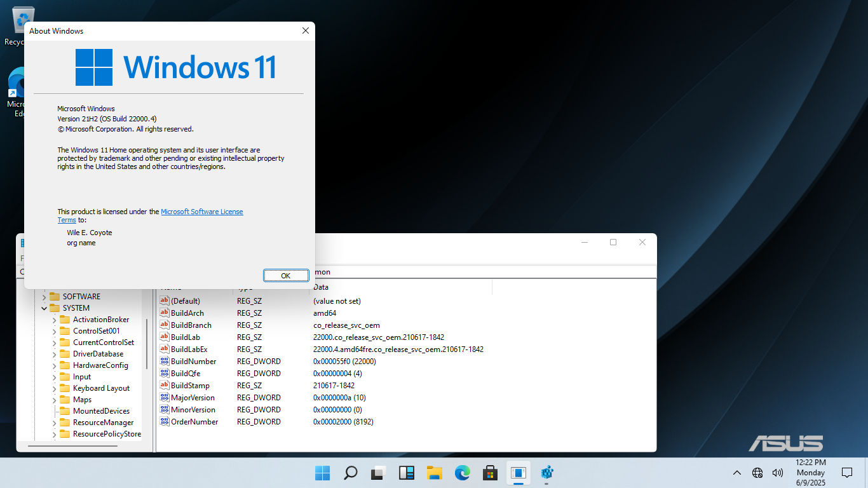
Task: Open the Microsoft Software License Terms link
Action: (201, 212)
